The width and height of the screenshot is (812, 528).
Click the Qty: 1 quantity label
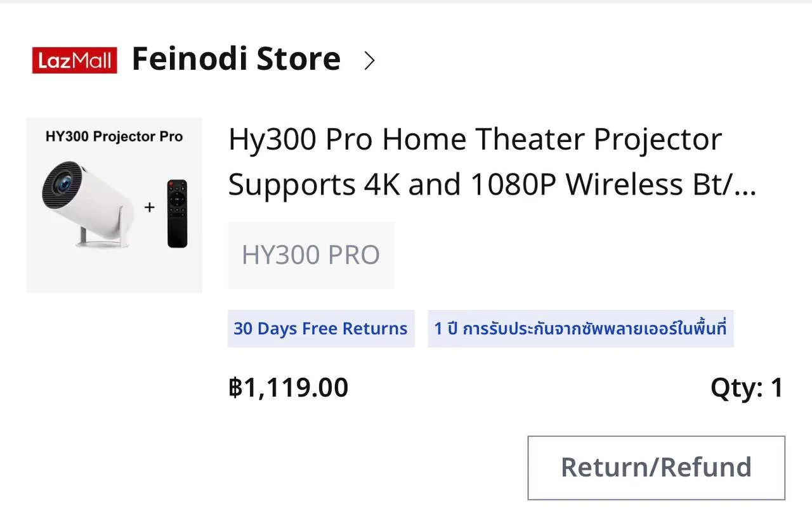coord(747,387)
